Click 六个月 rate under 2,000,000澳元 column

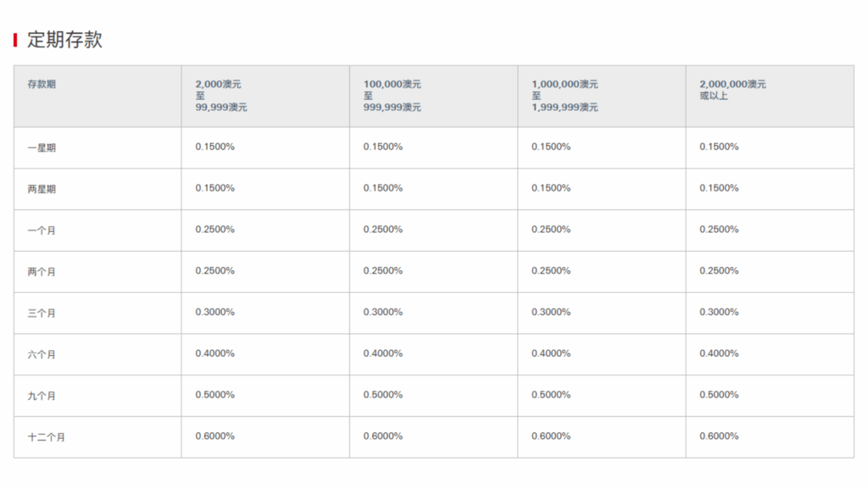click(719, 353)
